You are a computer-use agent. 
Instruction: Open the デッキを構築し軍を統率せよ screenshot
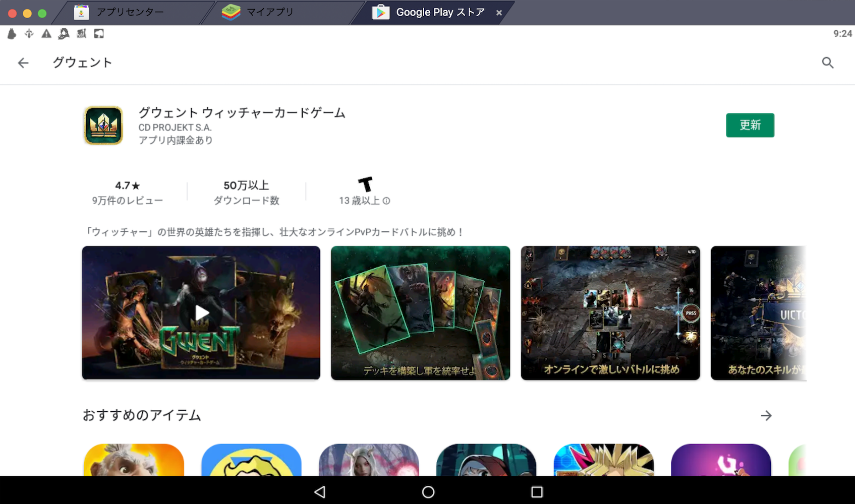420,313
